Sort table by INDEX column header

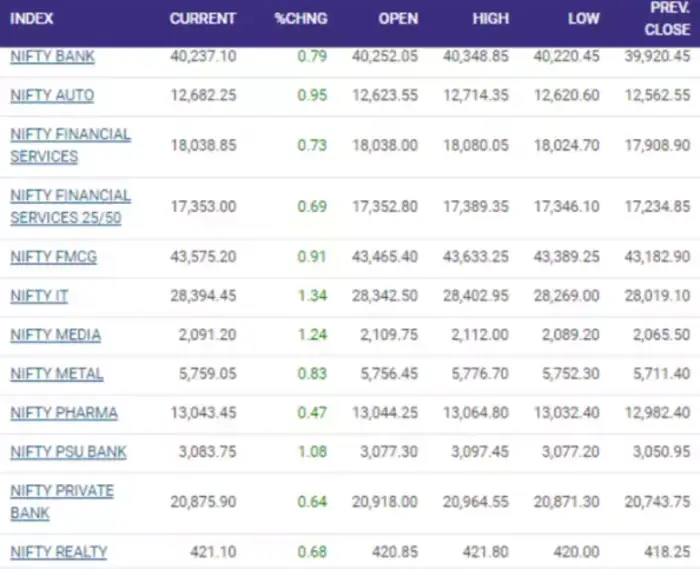[32, 19]
